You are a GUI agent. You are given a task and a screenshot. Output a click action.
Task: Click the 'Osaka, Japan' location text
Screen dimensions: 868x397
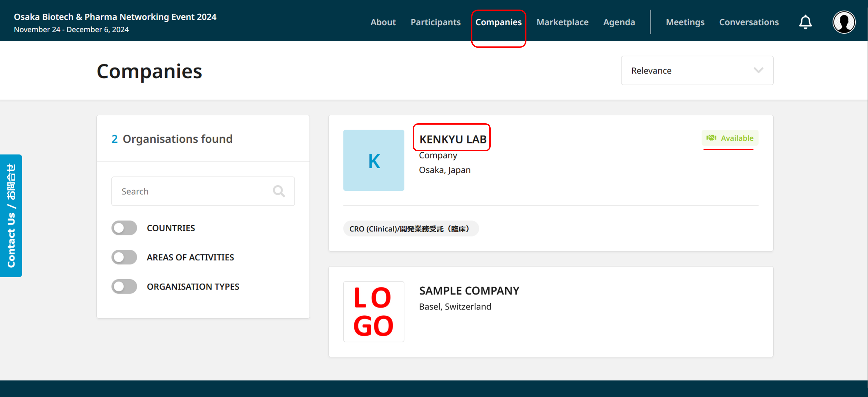(444, 170)
